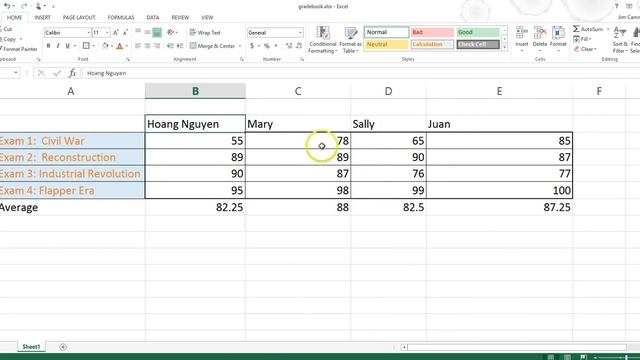Image resolution: width=640 pixels, height=360 pixels.
Task: Switch to INSERT ribbon tab
Action: (x=42, y=17)
